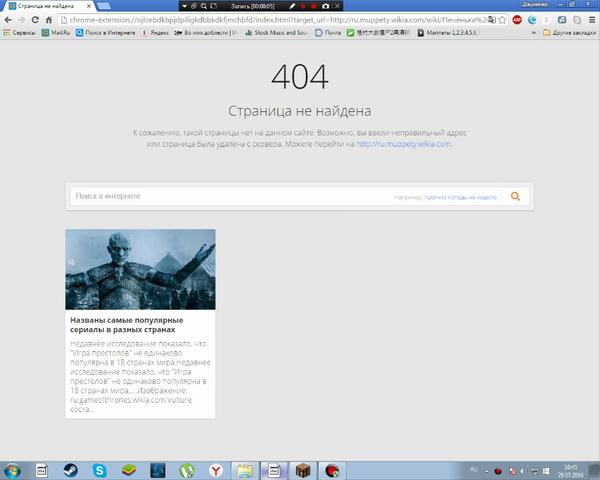Open the Почта bookmark
This screenshot has height=480, width=600.
point(328,33)
